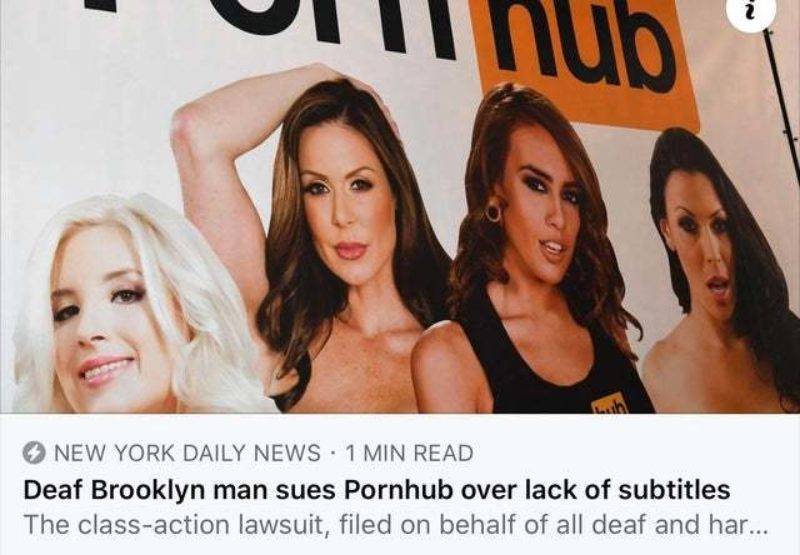Open the "Deaf Brooklyn man sues Pornhub" headline
The height and width of the screenshot is (555, 800).
[x=377, y=490]
